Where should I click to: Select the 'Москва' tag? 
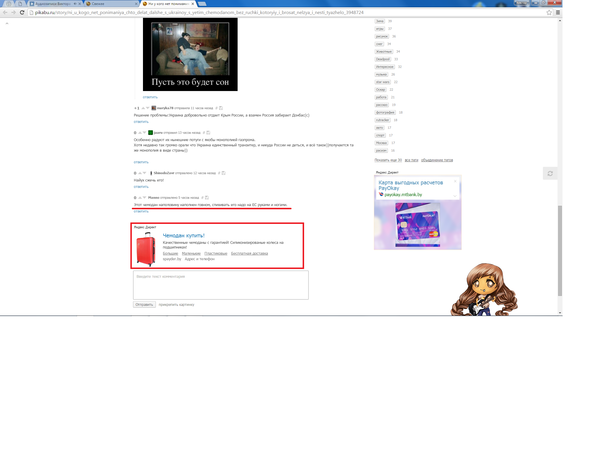click(381, 143)
